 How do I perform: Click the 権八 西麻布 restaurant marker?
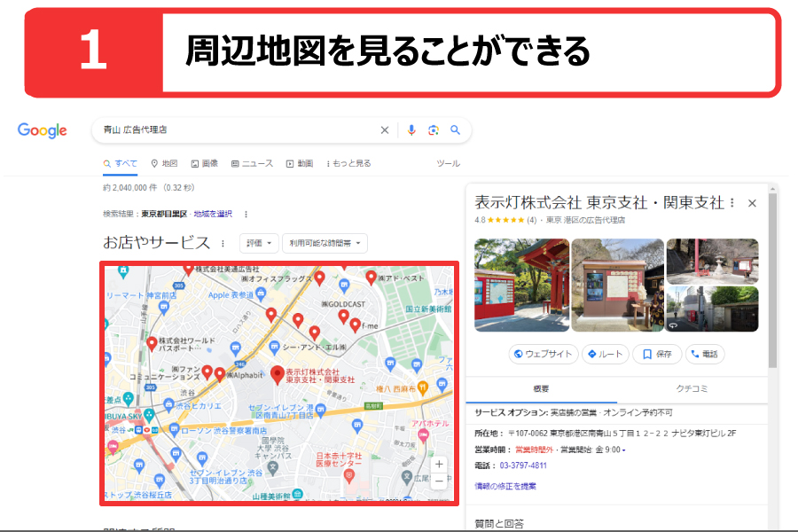[x=422, y=388]
